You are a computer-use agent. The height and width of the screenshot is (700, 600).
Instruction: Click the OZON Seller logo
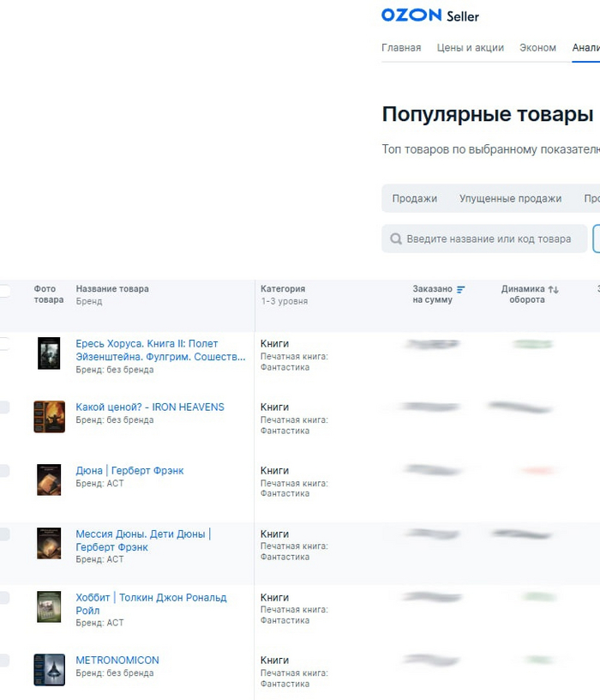click(x=430, y=15)
